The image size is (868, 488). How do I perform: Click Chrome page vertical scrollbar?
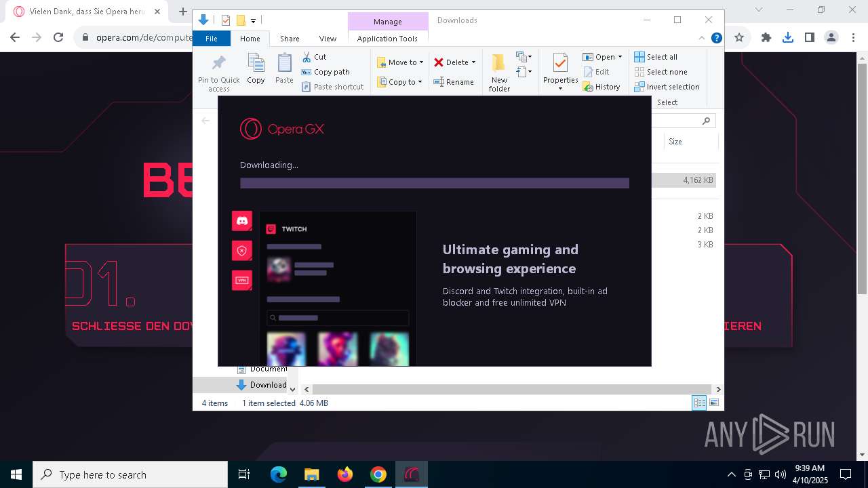[863, 179]
